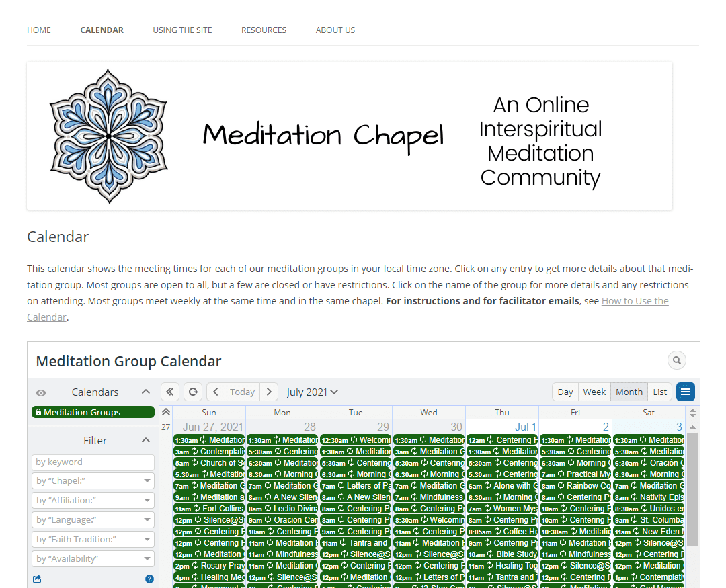
Task: Click the share/export icon in sidebar
Action: [x=38, y=579]
